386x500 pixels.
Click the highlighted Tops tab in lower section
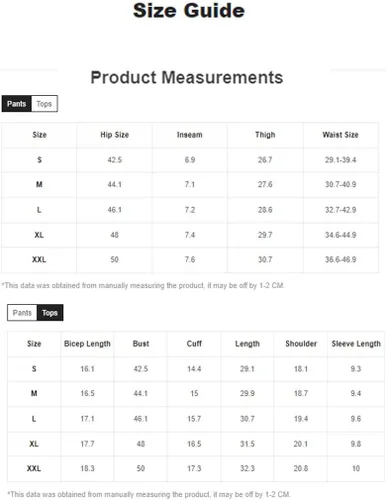(x=50, y=313)
